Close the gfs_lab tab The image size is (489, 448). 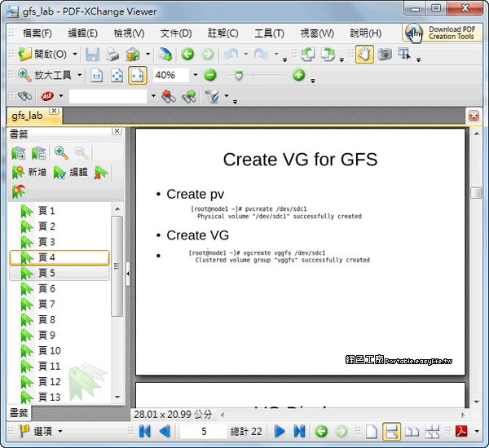[55, 111]
